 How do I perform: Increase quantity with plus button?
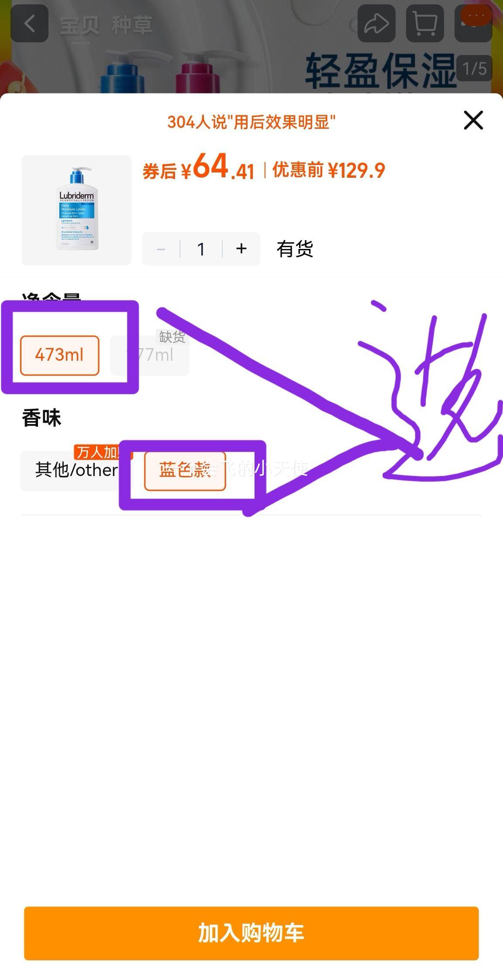[241, 249]
